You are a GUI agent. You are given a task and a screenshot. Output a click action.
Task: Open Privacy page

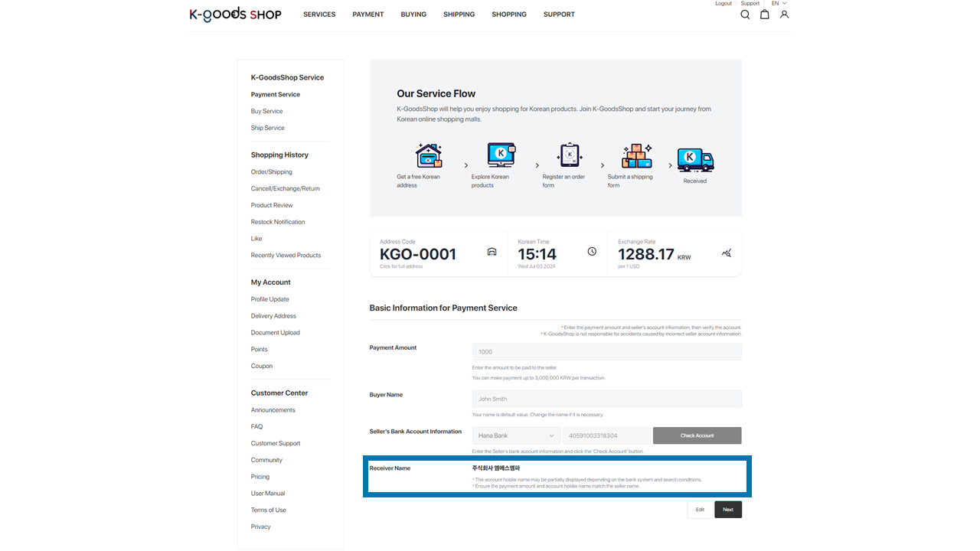point(261,527)
